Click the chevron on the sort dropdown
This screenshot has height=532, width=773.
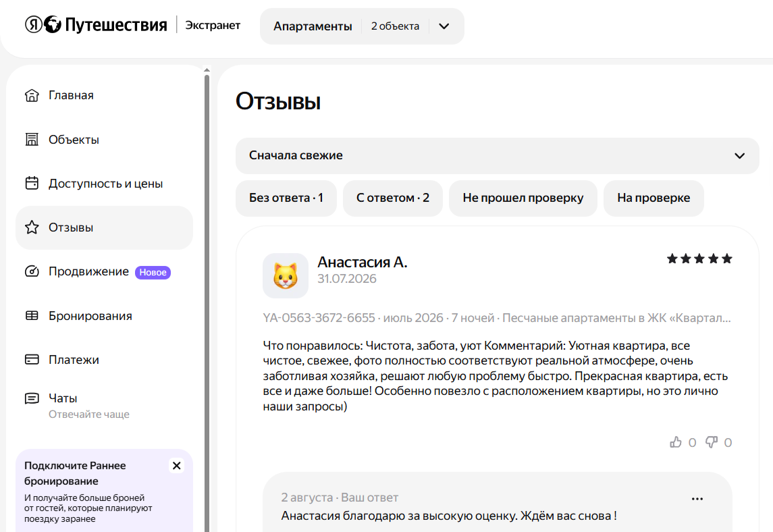pyautogui.click(x=739, y=156)
